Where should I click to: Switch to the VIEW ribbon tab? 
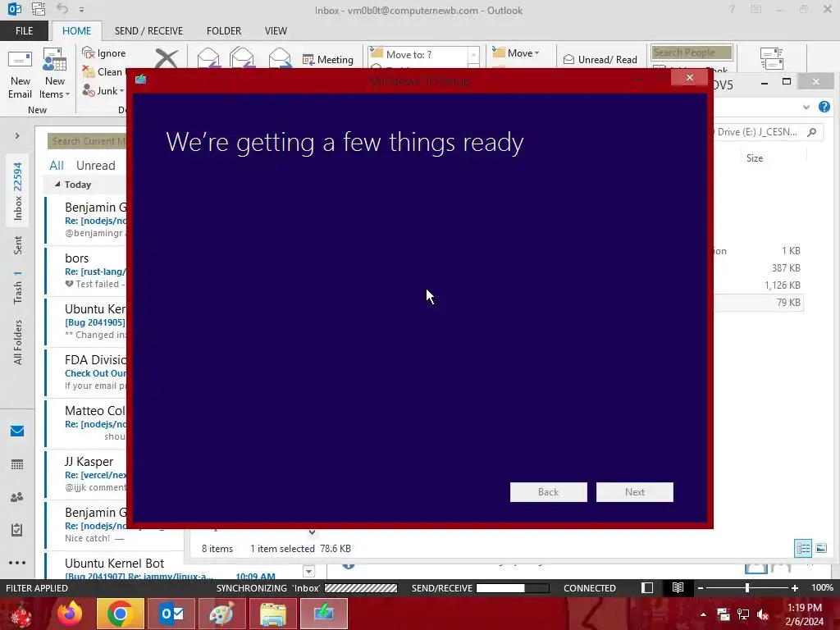pyautogui.click(x=276, y=31)
